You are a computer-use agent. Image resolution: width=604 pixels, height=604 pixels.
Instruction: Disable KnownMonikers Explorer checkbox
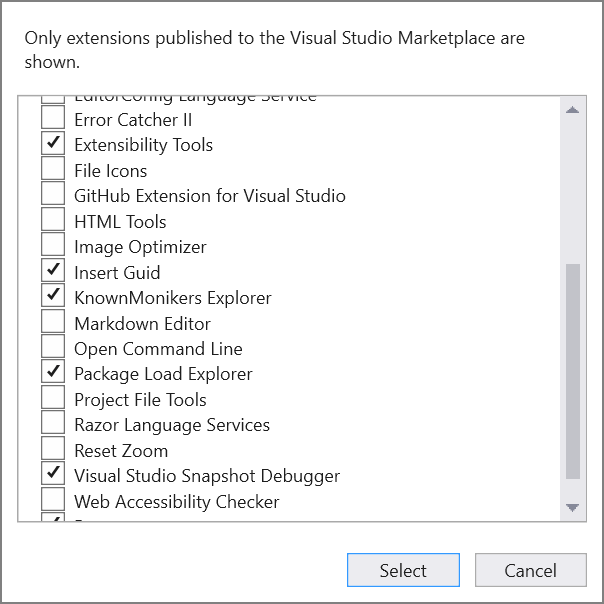tap(53, 295)
